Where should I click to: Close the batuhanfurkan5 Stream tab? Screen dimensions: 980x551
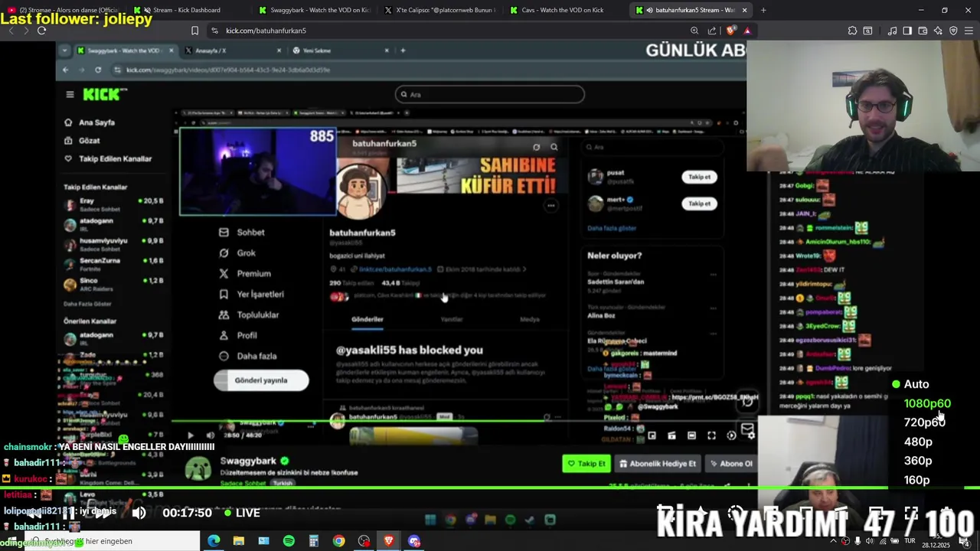point(744,10)
